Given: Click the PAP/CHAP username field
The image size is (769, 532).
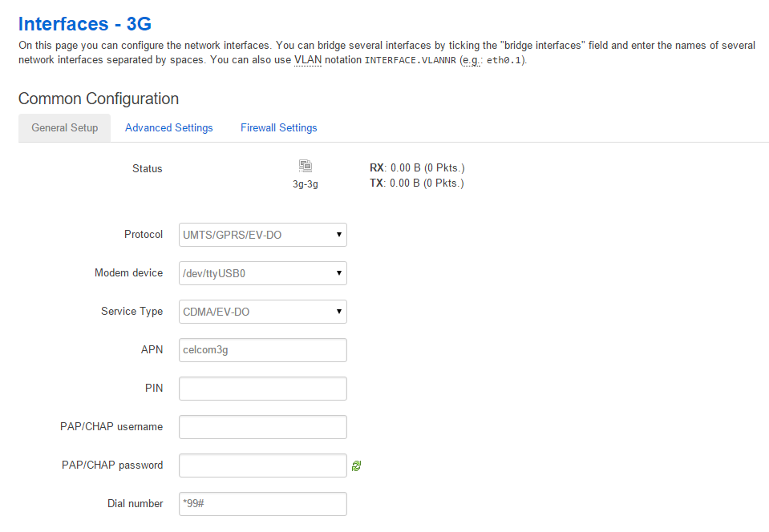Looking at the screenshot, I should click(x=263, y=427).
